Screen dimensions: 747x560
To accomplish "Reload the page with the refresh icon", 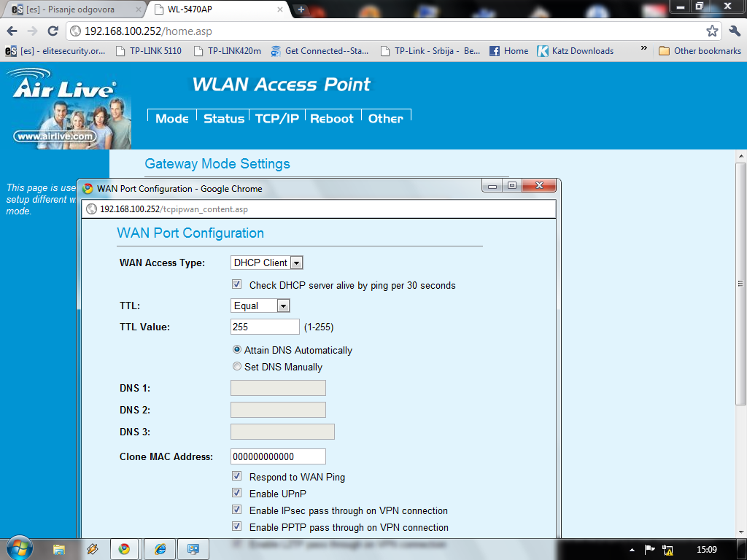I will click(x=53, y=31).
